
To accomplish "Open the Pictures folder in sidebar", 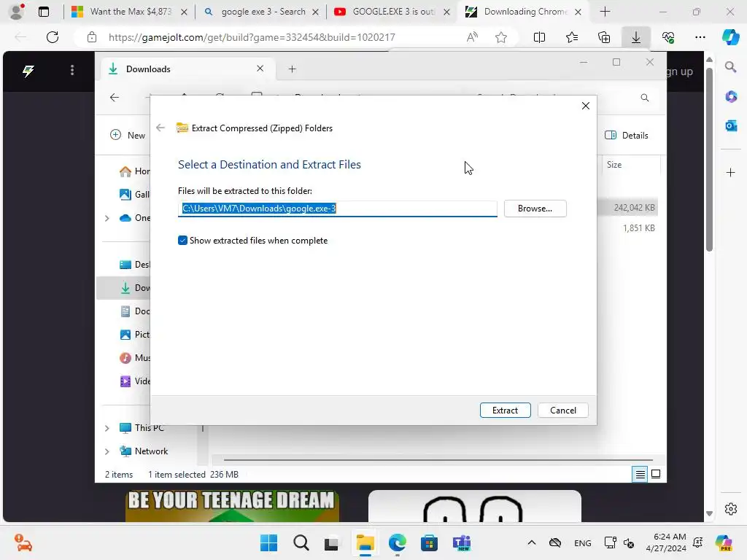I will [x=134, y=334].
